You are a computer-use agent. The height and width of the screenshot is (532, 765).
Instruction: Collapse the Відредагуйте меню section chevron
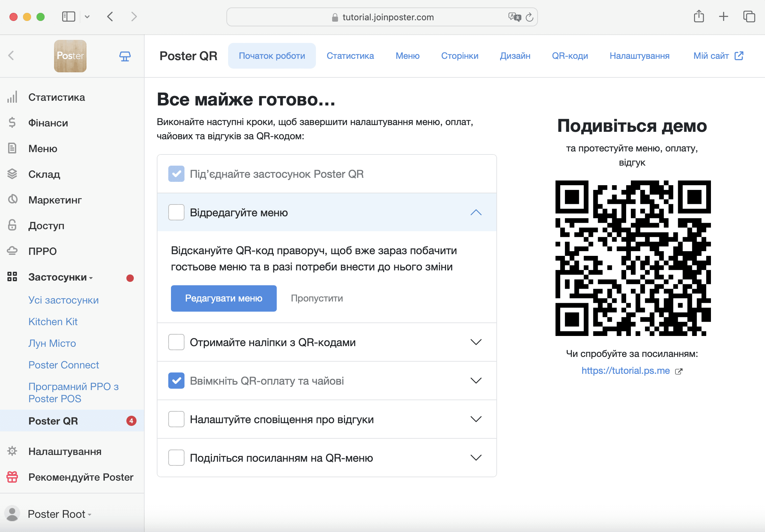(x=476, y=212)
